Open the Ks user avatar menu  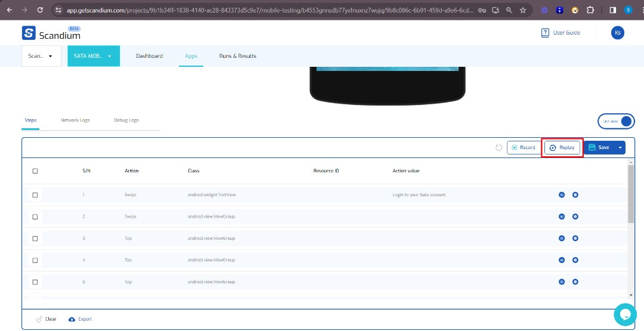tap(617, 32)
